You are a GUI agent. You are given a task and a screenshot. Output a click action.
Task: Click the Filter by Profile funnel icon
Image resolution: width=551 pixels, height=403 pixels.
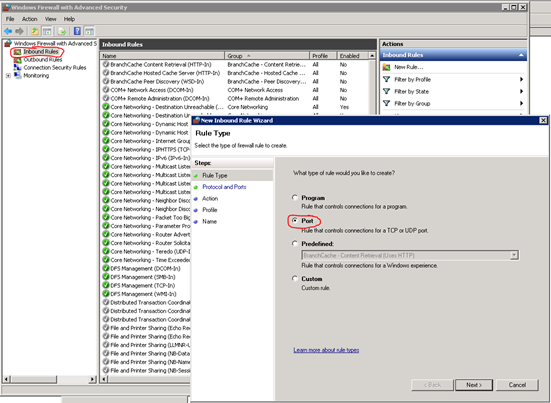tap(387, 79)
